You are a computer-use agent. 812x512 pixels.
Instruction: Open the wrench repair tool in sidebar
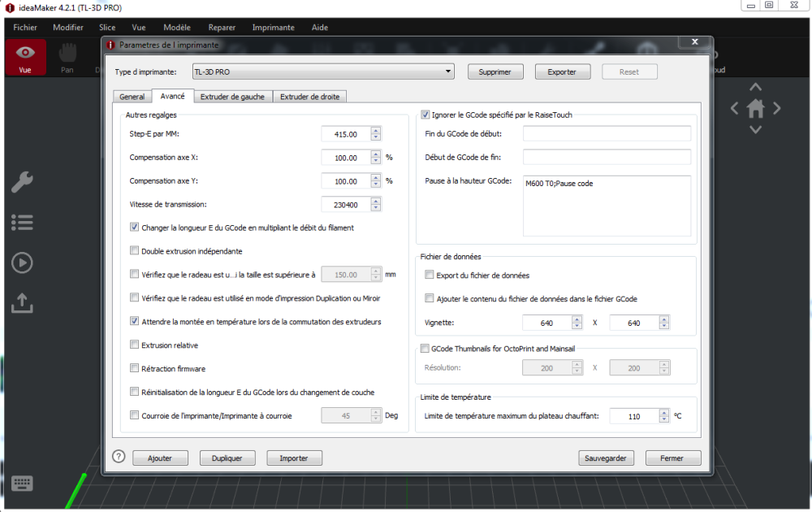click(x=22, y=182)
